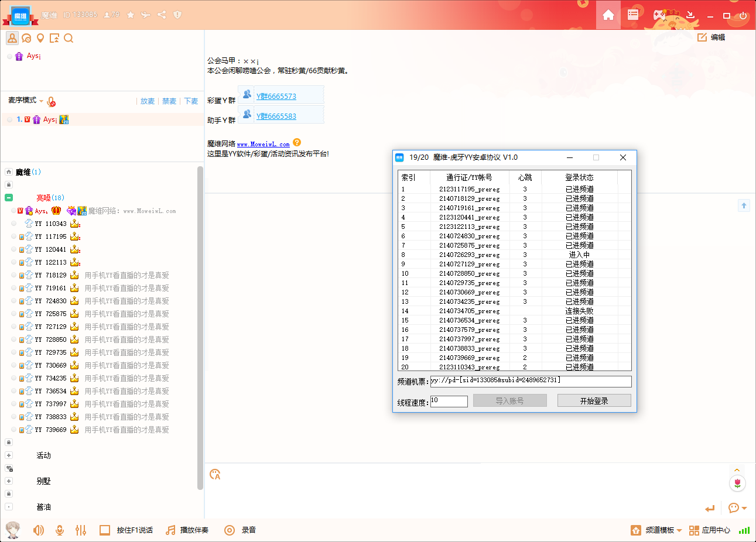Click the 心跳 column header
This screenshot has width=756, height=542.
(x=525, y=177)
